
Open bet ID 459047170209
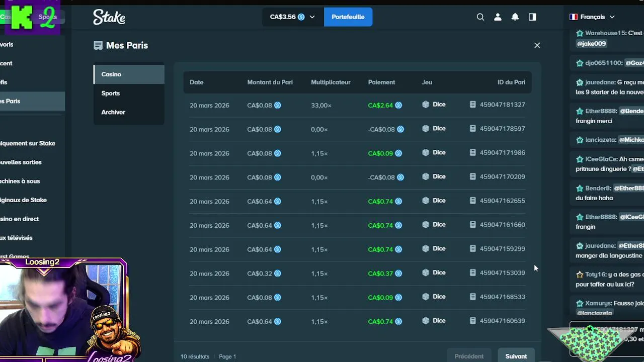498,177
